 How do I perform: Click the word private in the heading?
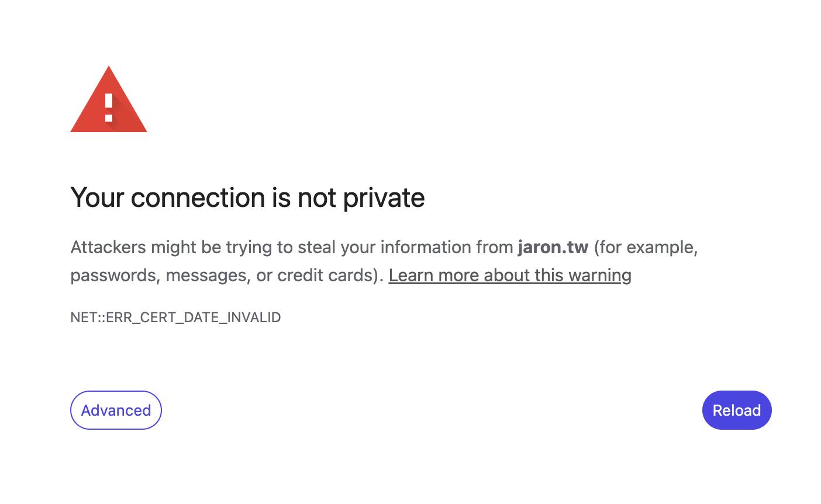[384, 198]
